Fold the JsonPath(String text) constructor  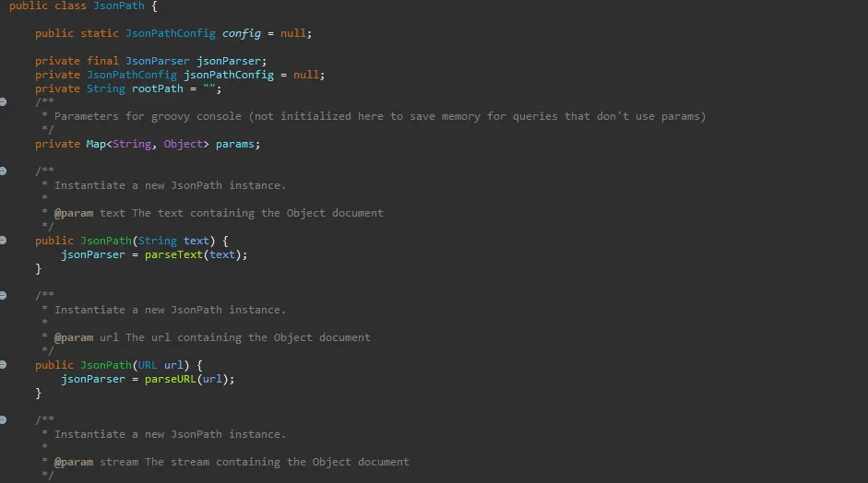[3, 240]
